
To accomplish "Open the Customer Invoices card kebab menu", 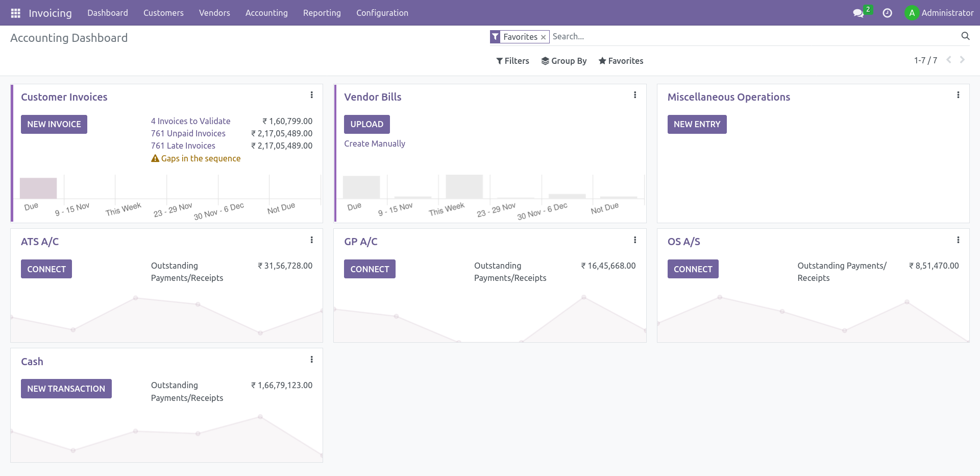I will (x=312, y=95).
